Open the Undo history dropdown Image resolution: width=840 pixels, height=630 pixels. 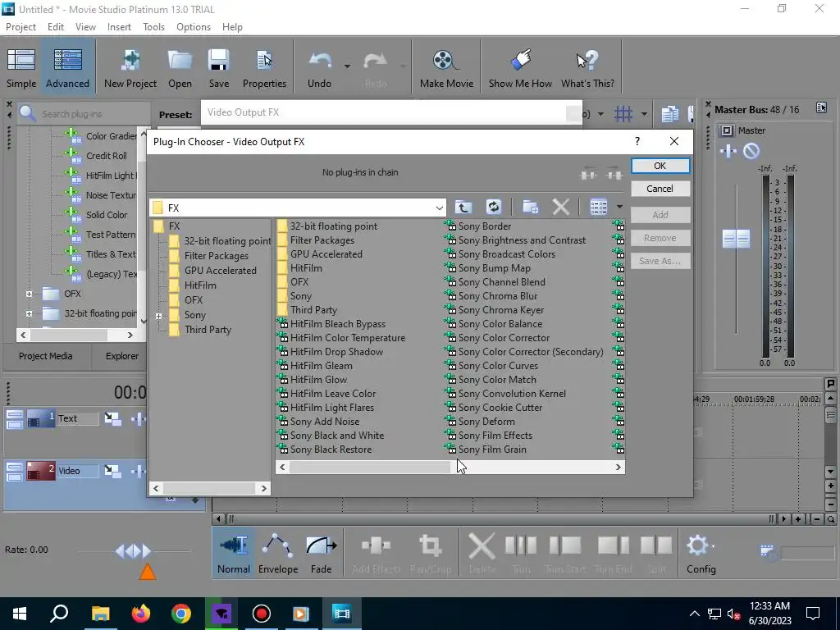pyautogui.click(x=347, y=66)
